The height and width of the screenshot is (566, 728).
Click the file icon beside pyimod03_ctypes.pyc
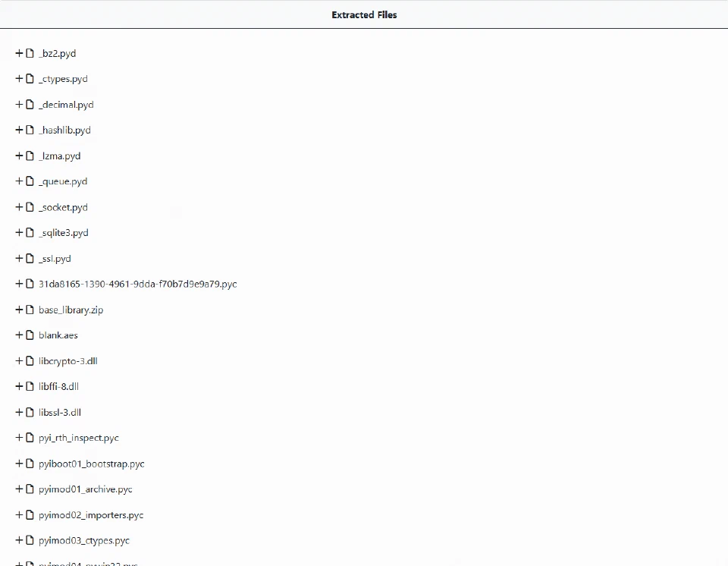tap(30, 540)
